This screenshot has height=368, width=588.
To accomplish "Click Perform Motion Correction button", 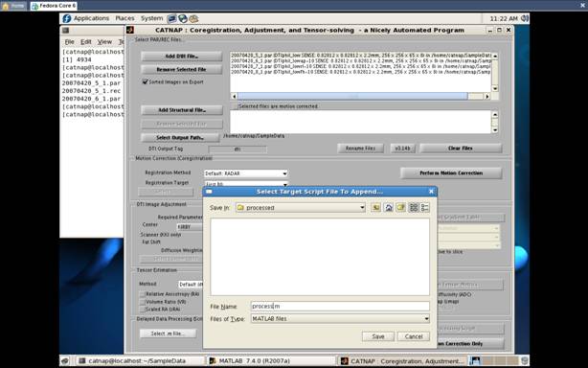I will tap(451, 172).
